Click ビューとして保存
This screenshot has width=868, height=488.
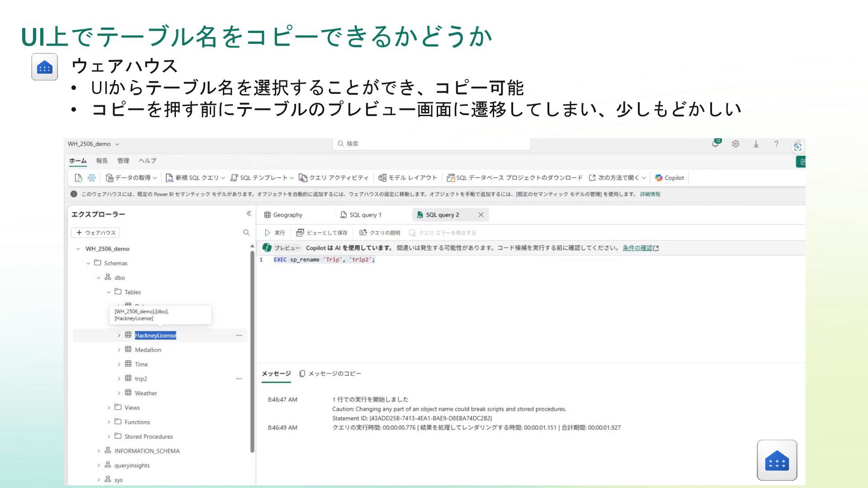coord(322,233)
